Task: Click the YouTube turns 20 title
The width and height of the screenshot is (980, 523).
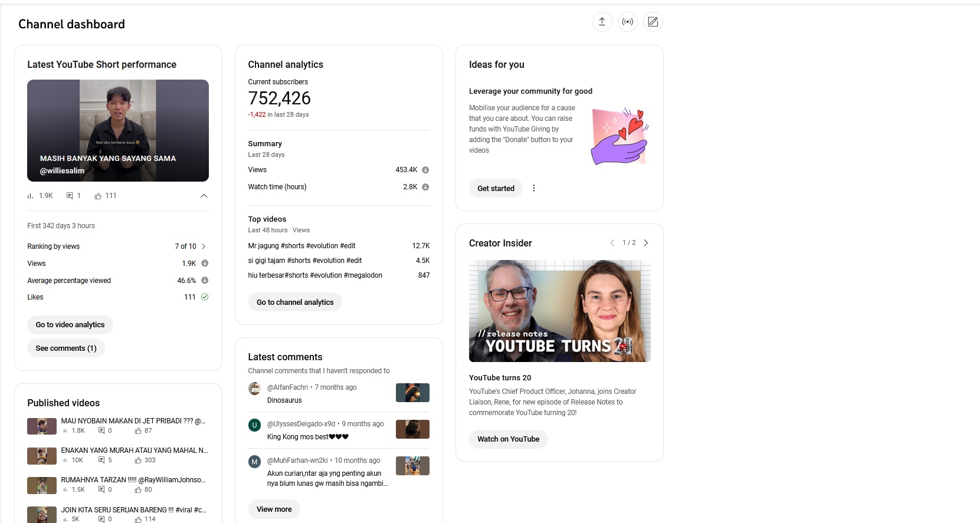Action: [x=500, y=378]
